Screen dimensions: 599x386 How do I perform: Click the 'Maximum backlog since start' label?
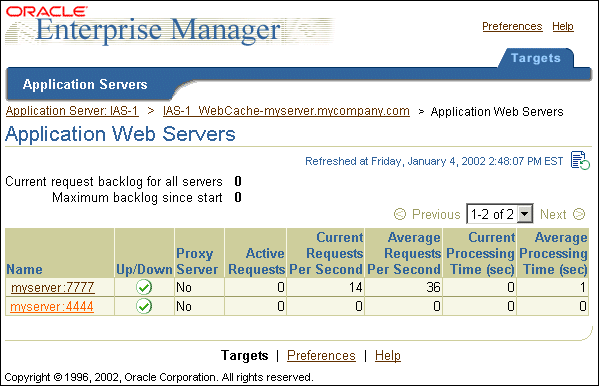(x=137, y=198)
